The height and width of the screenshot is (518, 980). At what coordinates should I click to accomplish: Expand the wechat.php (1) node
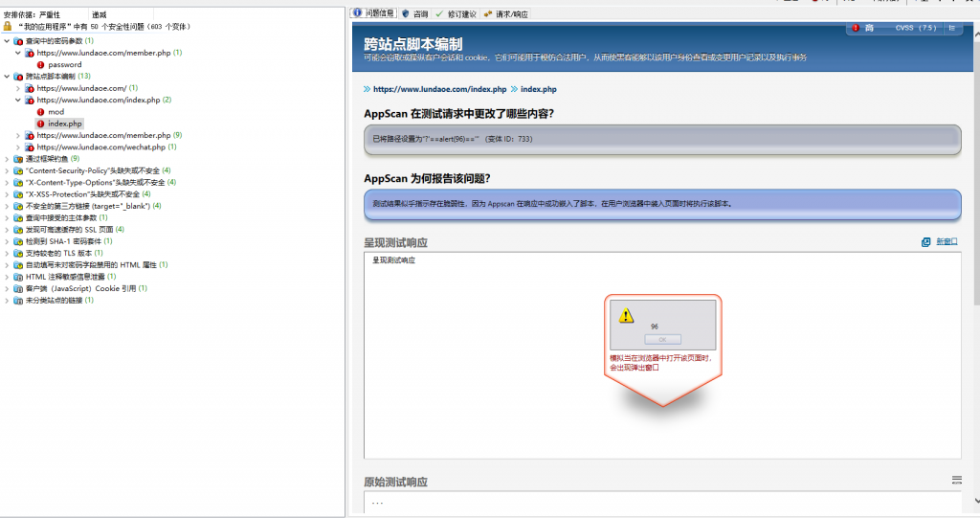18,147
